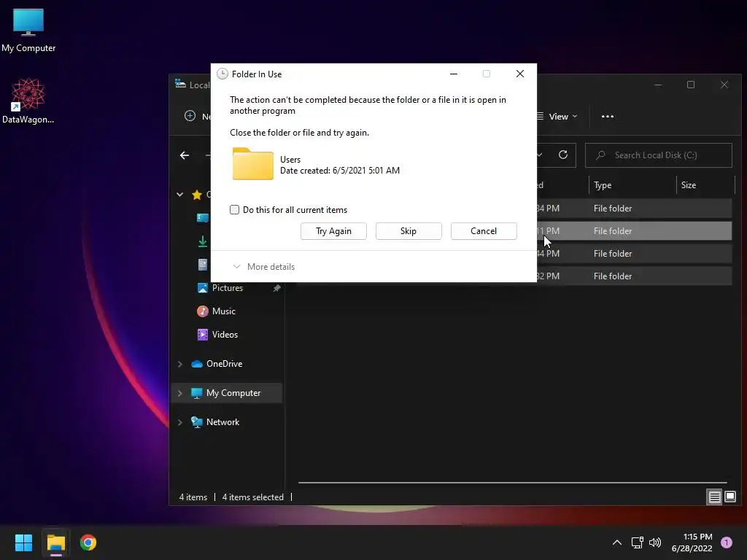
Task: Select the Desktop icon in sidebar
Action: coord(203,218)
